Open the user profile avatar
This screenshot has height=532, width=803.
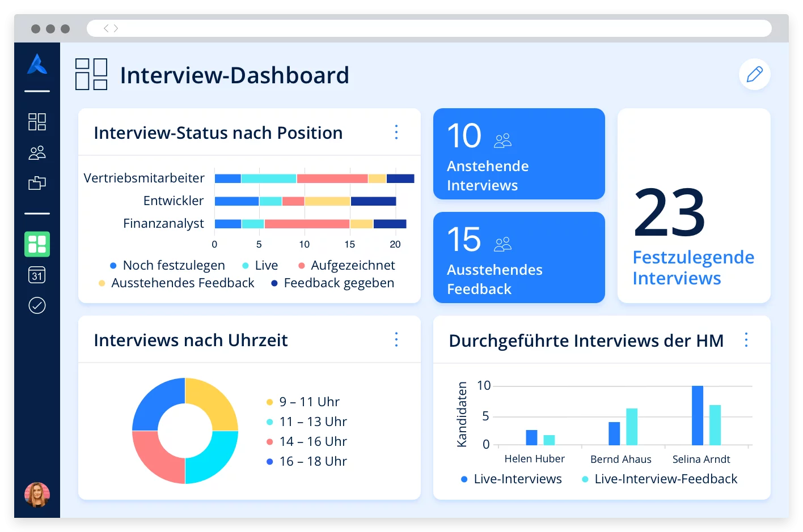pos(37,494)
